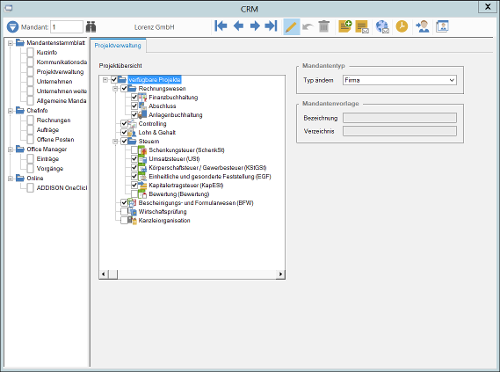The image size is (500, 372).
Task: Uncheck the Finanzbuchhaltung checkbox
Action: point(134,97)
